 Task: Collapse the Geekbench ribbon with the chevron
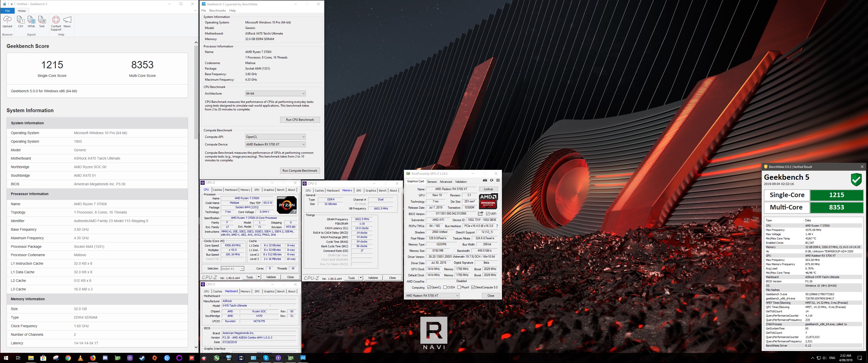click(196, 11)
